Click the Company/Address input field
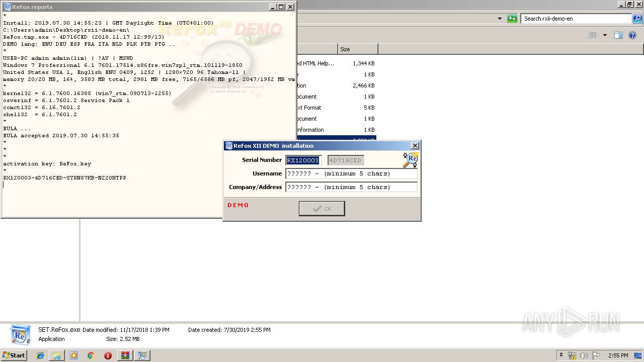644x362 pixels. coord(351,187)
